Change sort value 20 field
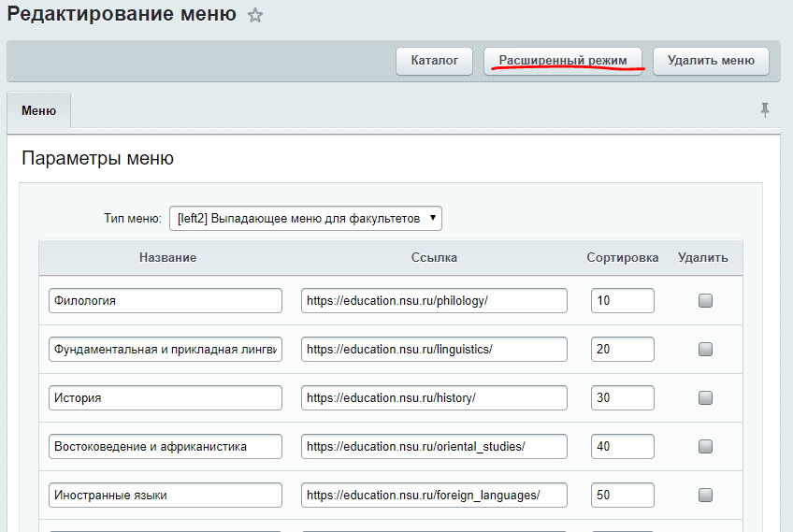The height and width of the screenshot is (532, 793). [x=623, y=349]
